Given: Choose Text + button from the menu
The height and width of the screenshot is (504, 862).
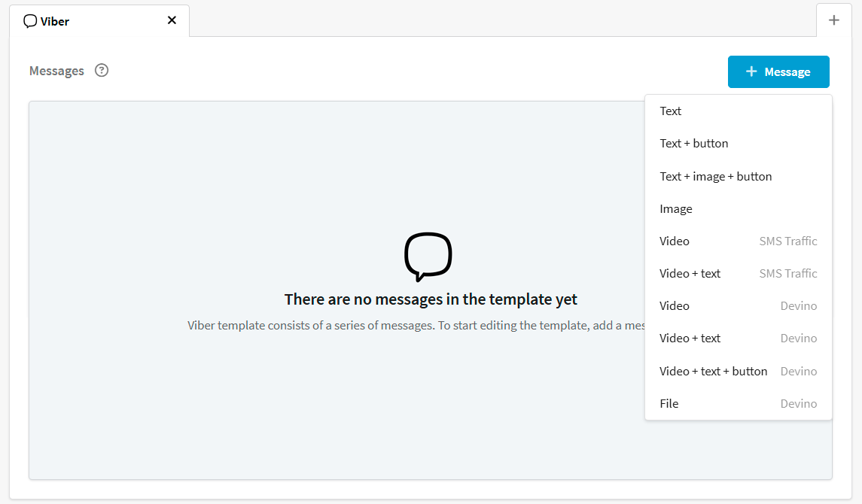Looking at the screenshot, I should tap(739, 143).
